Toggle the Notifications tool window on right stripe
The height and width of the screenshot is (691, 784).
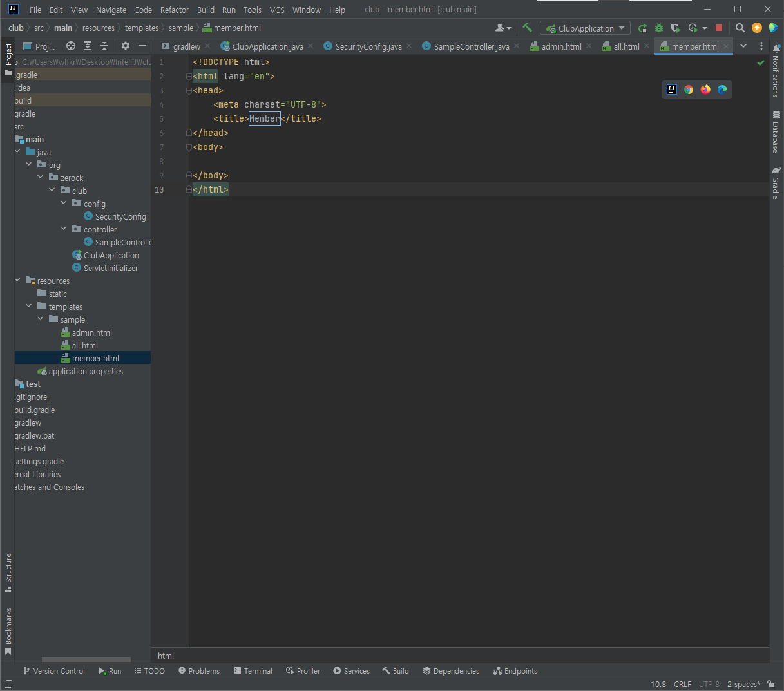click(776, 71)
